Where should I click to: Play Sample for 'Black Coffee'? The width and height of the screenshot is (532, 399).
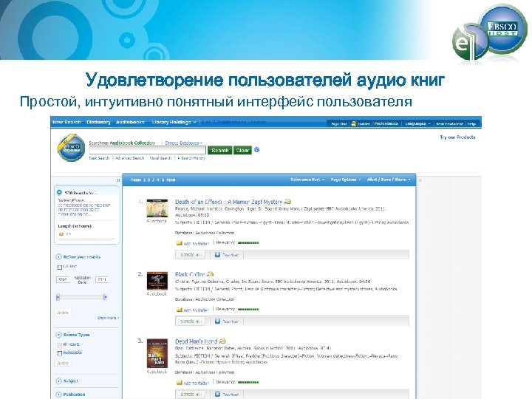(191, 321)
